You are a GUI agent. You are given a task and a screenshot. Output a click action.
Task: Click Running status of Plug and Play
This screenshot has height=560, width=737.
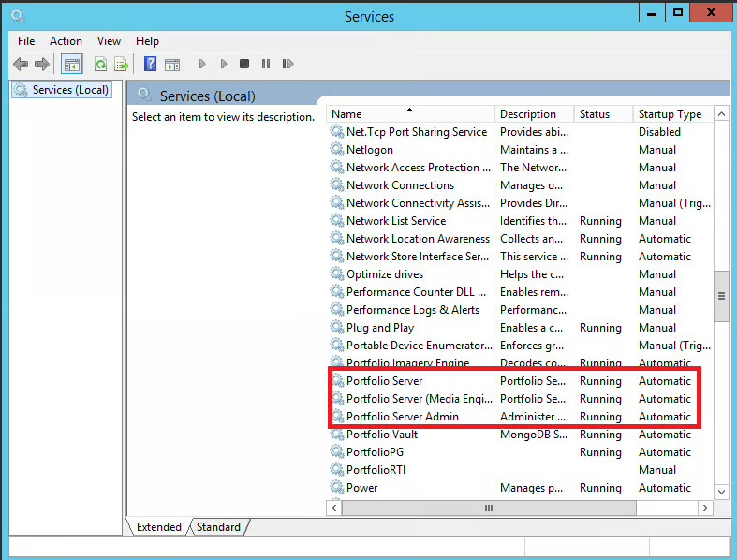click(x=600, y=328)
